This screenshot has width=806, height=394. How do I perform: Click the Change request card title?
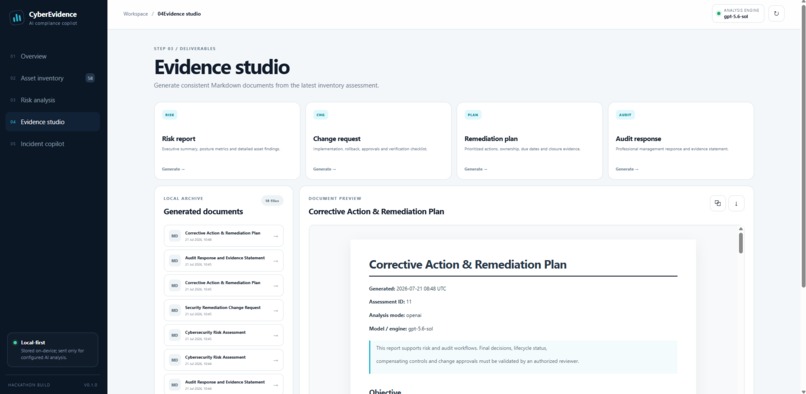(337, 139)
